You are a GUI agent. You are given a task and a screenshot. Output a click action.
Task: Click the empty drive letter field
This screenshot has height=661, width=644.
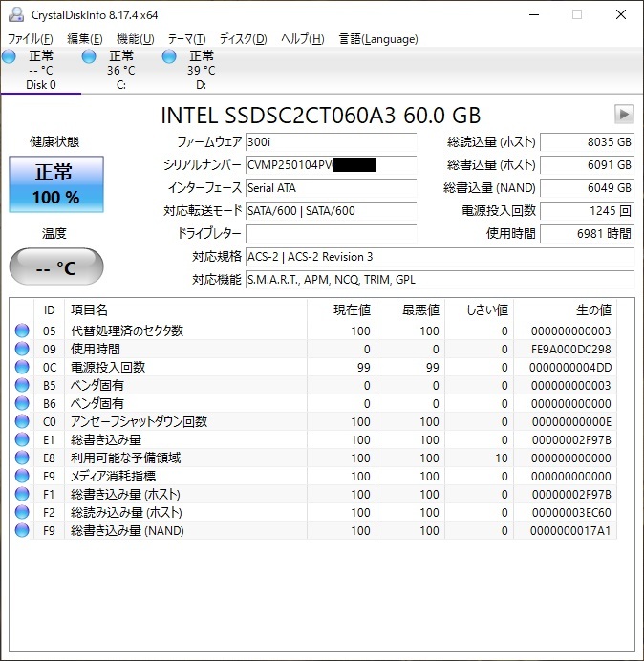coord(331,233)
